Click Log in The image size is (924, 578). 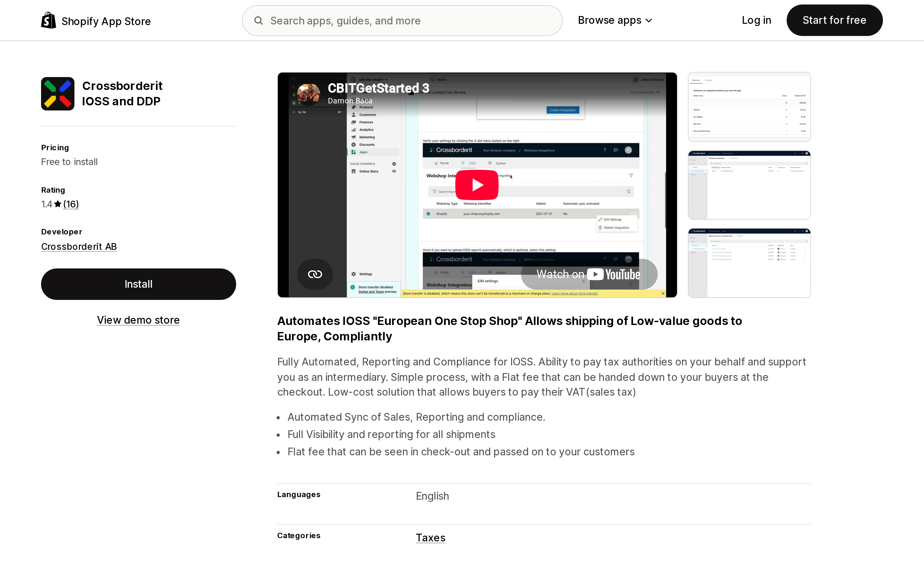(x=757, y=20)
